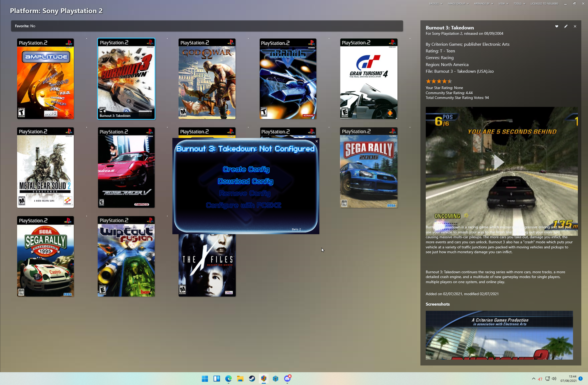Click 'Added on 02/07/2021' text line

click(462, 294)
